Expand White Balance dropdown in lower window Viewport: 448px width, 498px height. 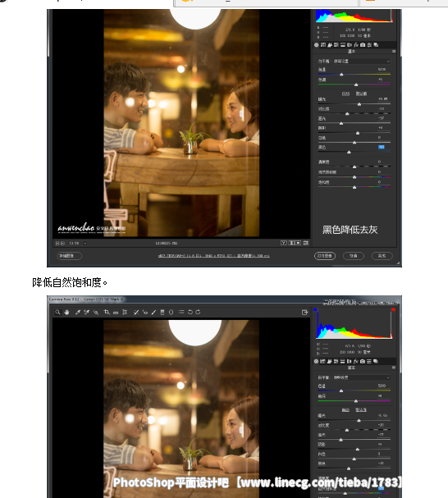point(362,377)
